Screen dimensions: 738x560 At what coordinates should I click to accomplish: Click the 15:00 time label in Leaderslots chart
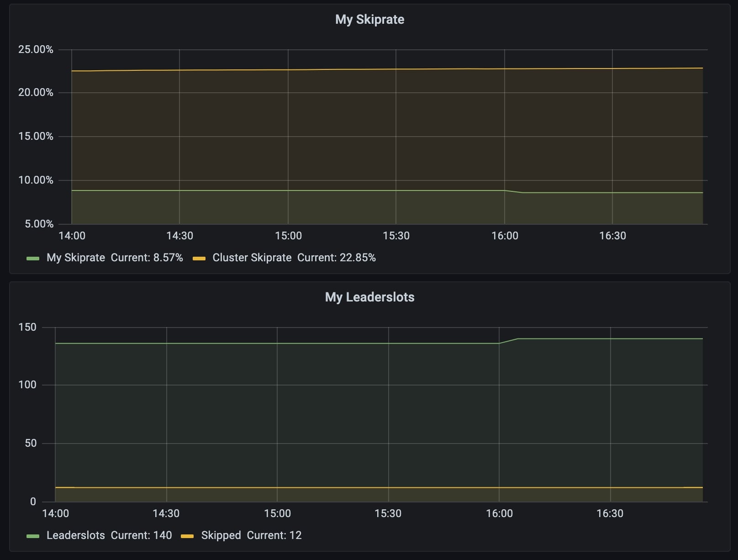[x=277, y=513]
